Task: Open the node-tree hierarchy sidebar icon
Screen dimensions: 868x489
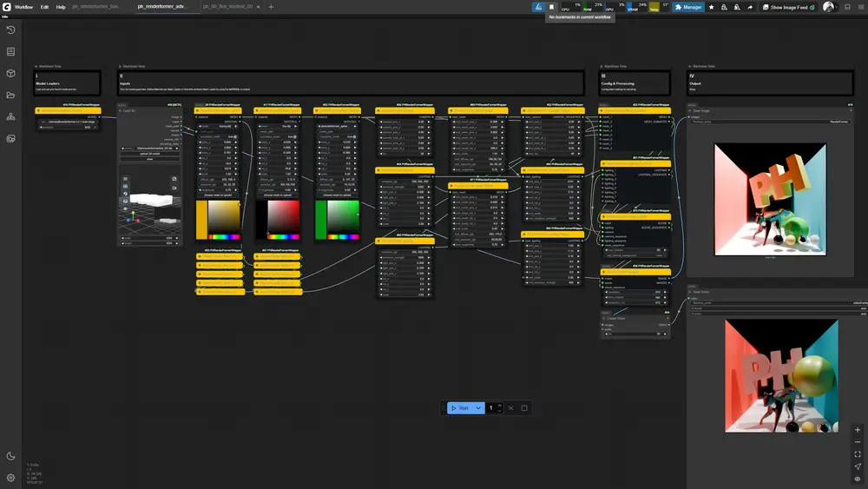Action: [x=10, y=117]
